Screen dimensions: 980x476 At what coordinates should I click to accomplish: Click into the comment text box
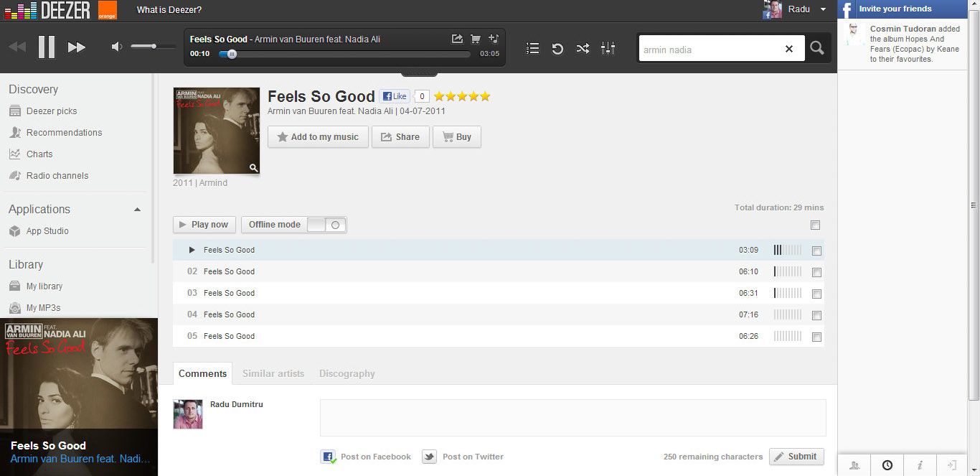pyautogui.click(x=573, y=418)
